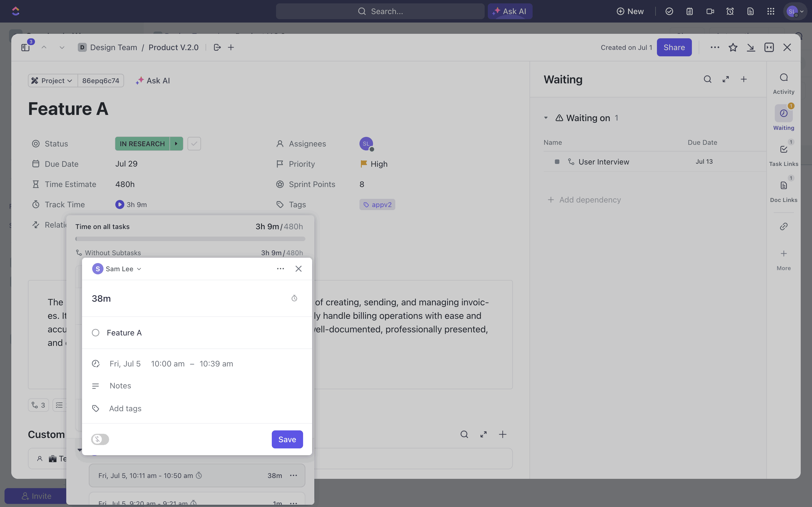812x507 pixels.
Task: Mark Feature A complete via circle
Action: click(96, 333)
